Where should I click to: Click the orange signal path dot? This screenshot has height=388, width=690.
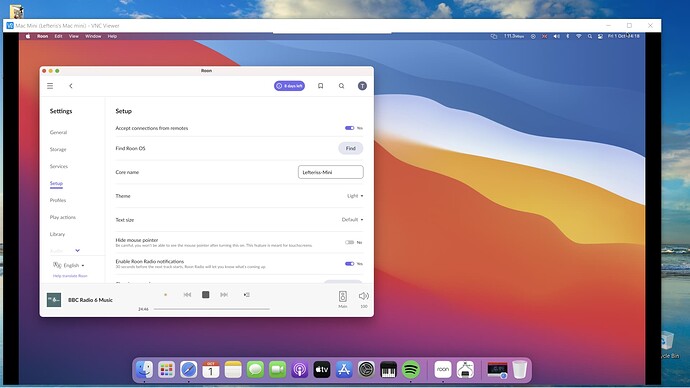pos(165,295)
